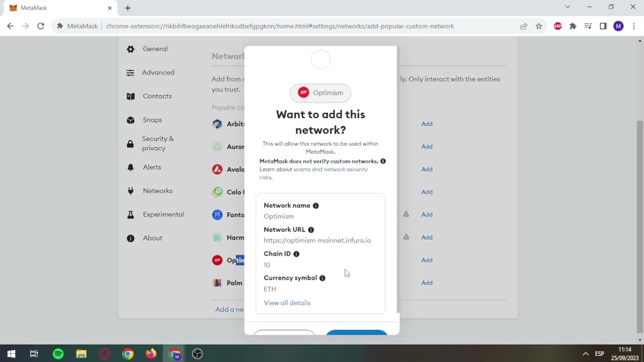The image size is (644, 362).
Task: Open General settings in sidebar
Action: pos(155,49)
